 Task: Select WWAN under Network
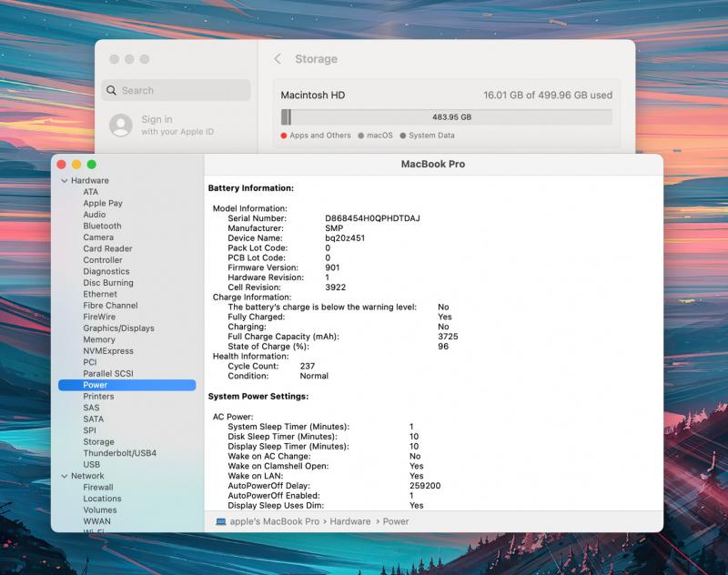click(97, 521)
